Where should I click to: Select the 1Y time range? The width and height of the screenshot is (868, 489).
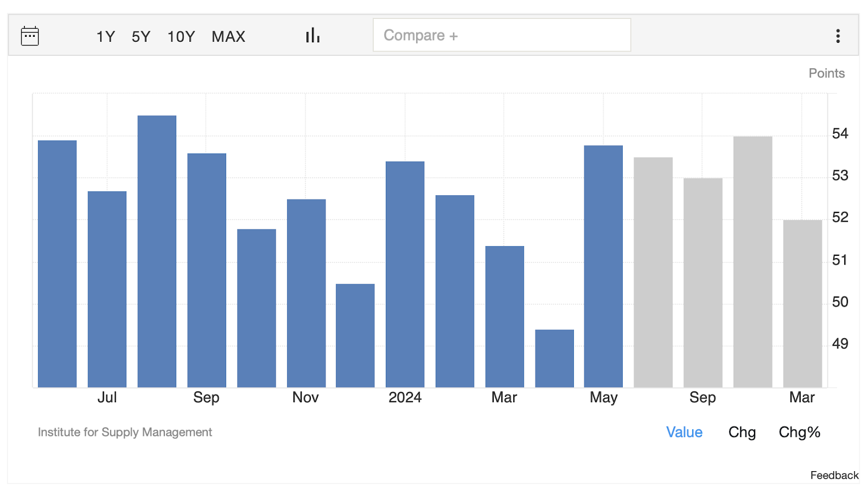pyautogui.click(x=106, y=36)
